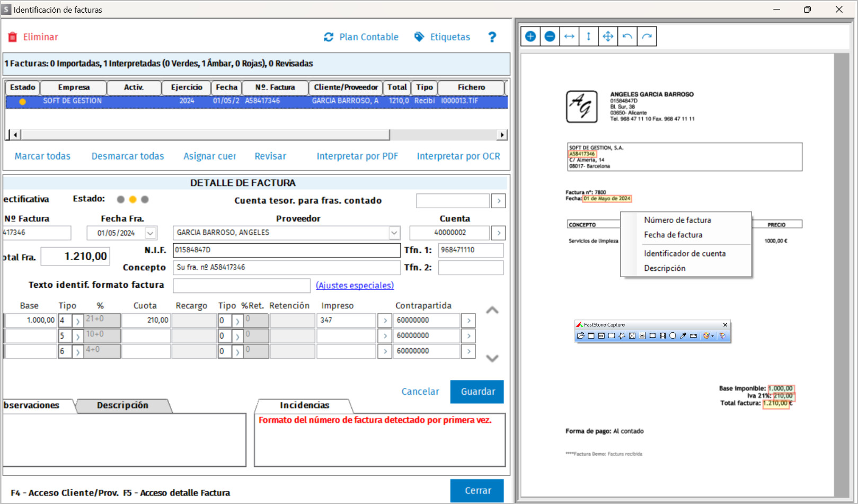
Task: Click FastStone Screen Color Picker eyedropper
Action: click(x=683, y=335)
